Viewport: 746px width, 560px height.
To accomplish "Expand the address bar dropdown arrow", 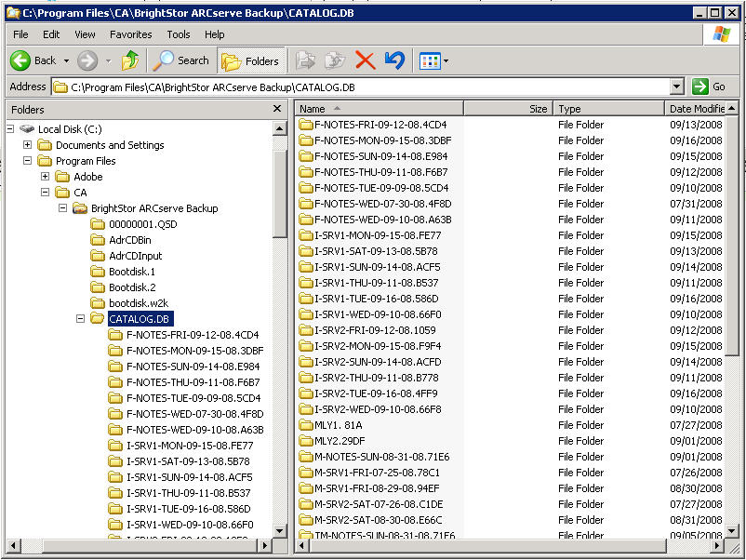I will coord(676,87).
